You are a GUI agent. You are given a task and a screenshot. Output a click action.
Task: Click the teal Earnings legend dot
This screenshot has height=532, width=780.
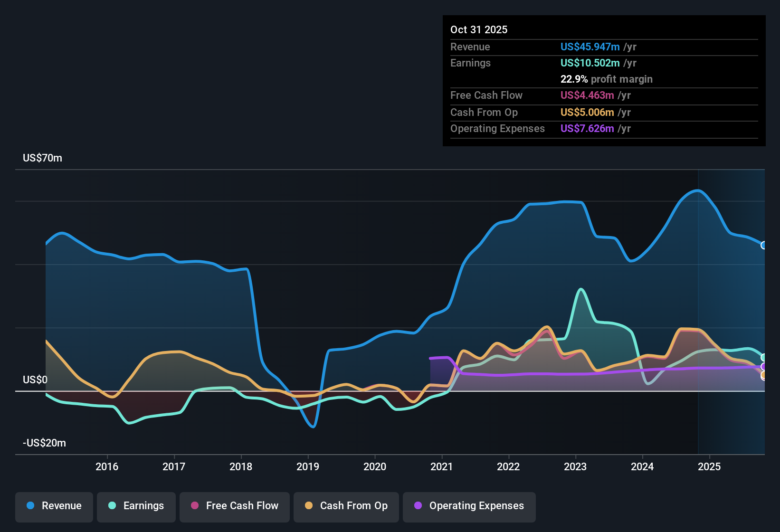[111, 506]
